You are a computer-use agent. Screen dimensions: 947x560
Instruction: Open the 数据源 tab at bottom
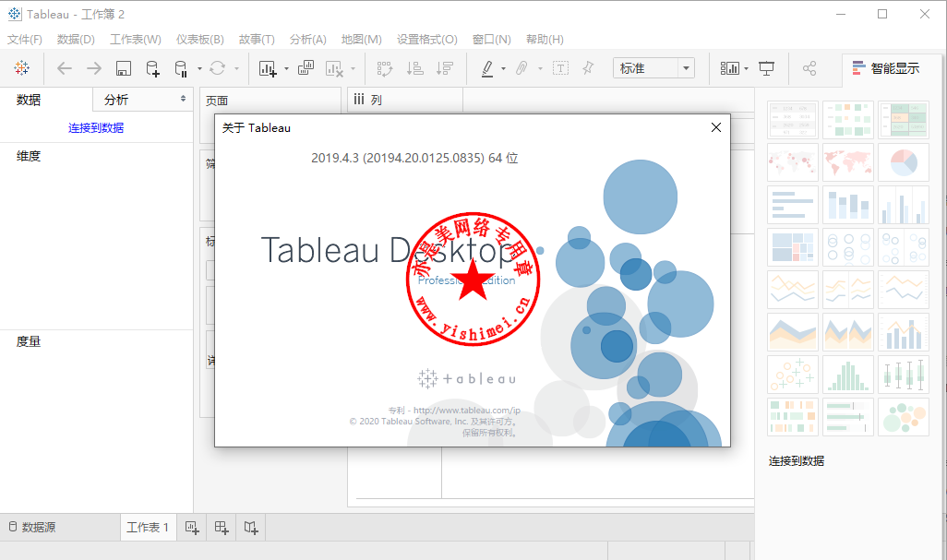[x=32, y=528]
